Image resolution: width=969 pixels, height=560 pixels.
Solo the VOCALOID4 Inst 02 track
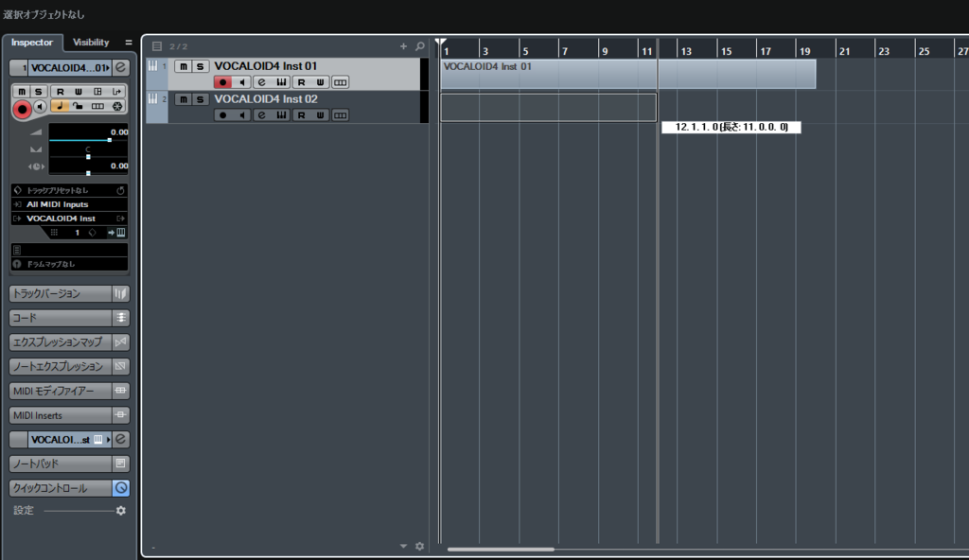[x=200, y=99]
